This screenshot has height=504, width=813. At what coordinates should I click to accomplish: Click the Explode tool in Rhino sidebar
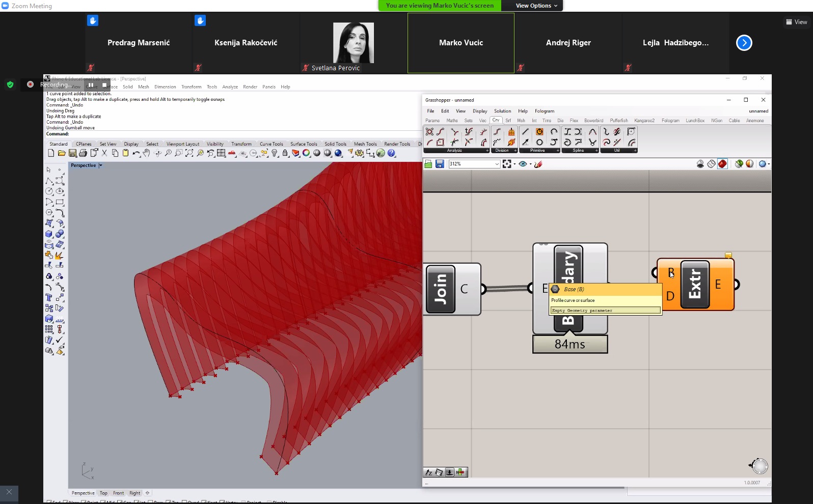pos(60,255)
